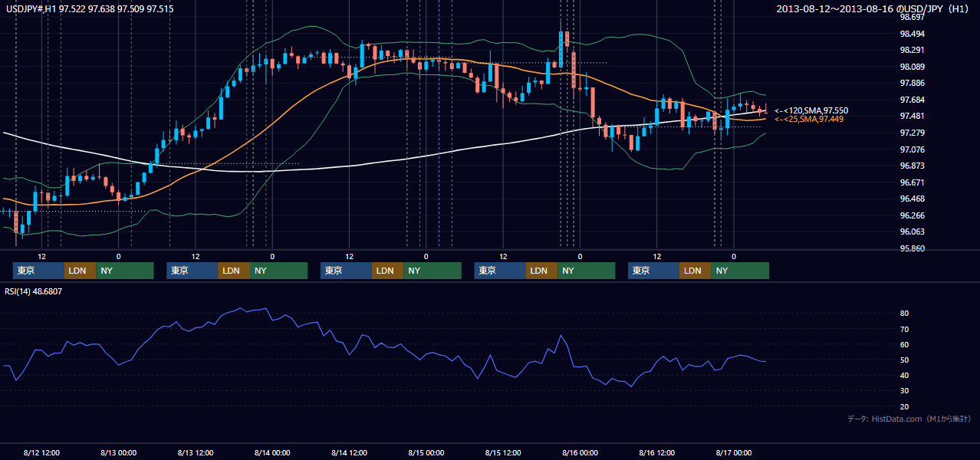Screen dimensions: 980x460
Task: Select the 8/15 00:00 date axis label
Action: point(426,452)
